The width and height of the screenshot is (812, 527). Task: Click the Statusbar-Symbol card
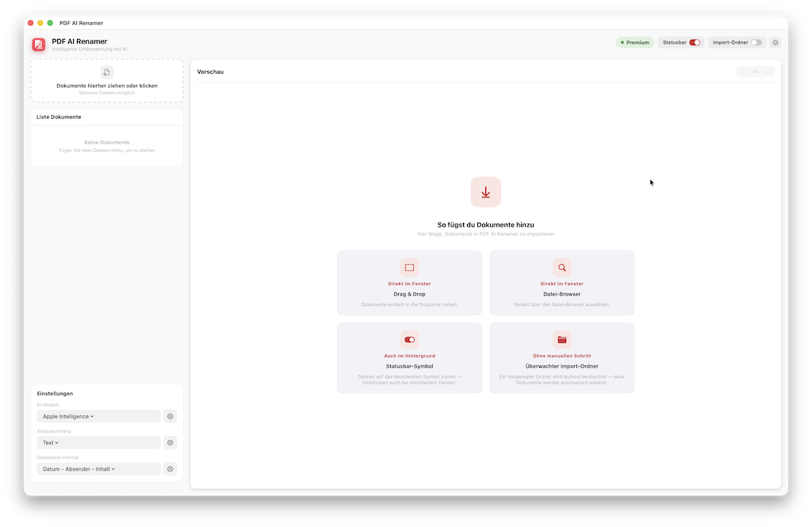point(410,357)
